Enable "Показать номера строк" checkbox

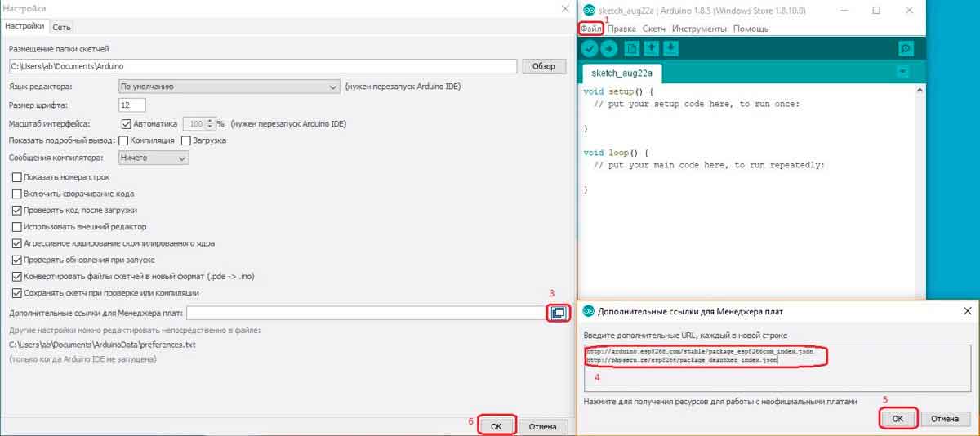17,177
